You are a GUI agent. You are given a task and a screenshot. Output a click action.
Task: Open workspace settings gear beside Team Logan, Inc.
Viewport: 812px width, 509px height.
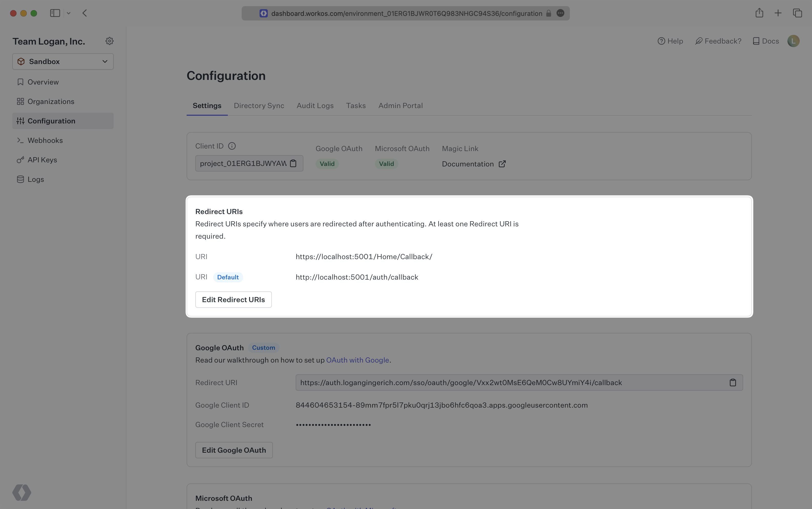tap(109, 41)
